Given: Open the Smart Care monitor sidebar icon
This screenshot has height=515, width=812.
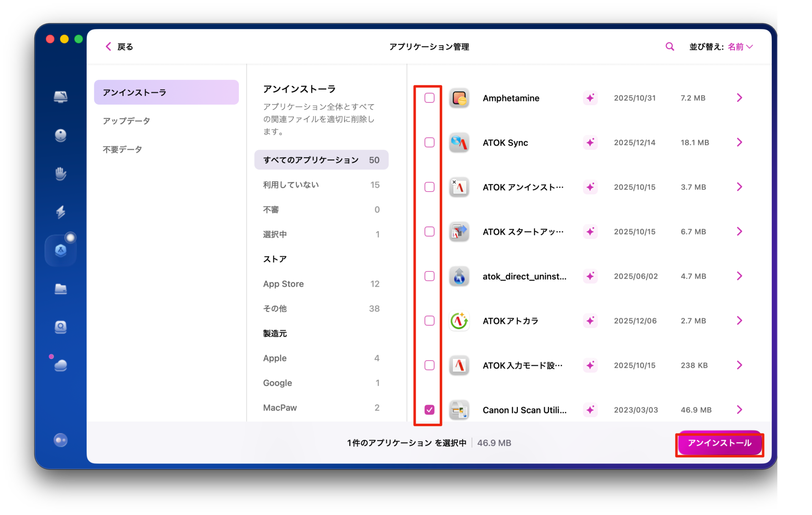Looking at the screenshot, I should [60, 97].
